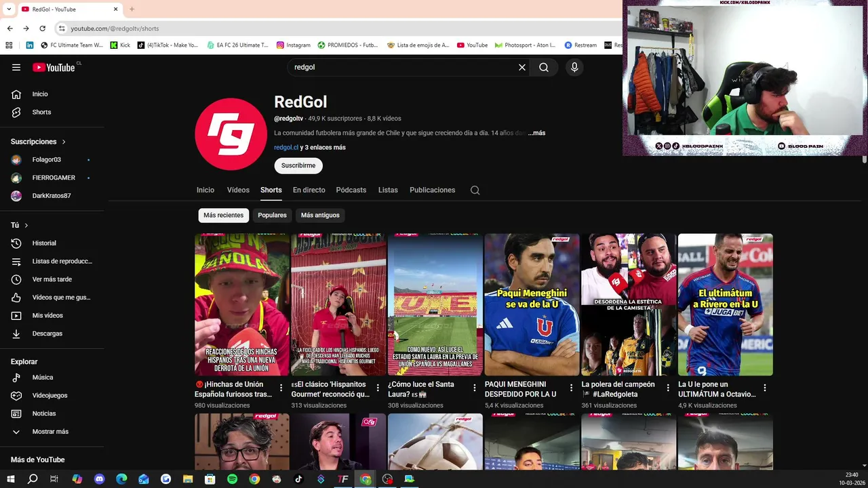Open the LinkedIn bookmark icon

[x=29, y=45]
